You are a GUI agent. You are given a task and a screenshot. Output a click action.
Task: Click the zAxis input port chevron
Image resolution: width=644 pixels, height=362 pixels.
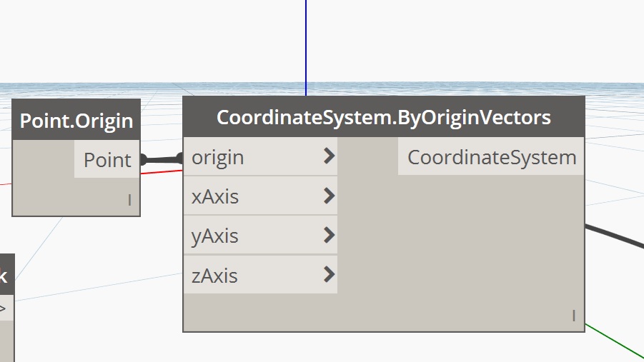pos(329,274)
